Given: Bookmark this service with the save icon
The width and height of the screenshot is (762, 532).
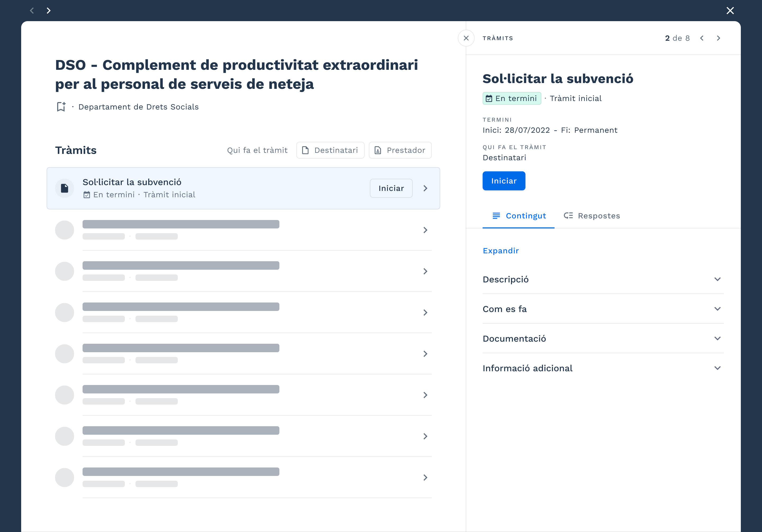Looking at the screenshot, I should (61, 107).
